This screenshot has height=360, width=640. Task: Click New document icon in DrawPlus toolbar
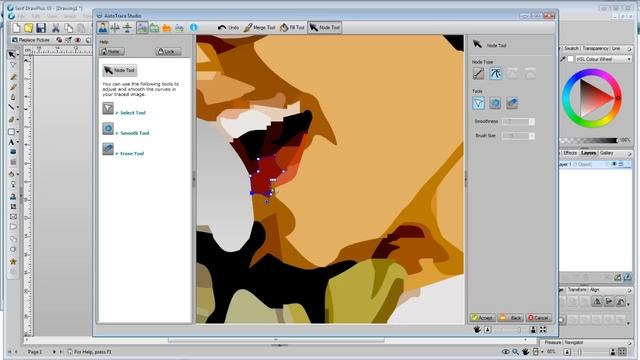pyautogui.click(x=16, y=28)
